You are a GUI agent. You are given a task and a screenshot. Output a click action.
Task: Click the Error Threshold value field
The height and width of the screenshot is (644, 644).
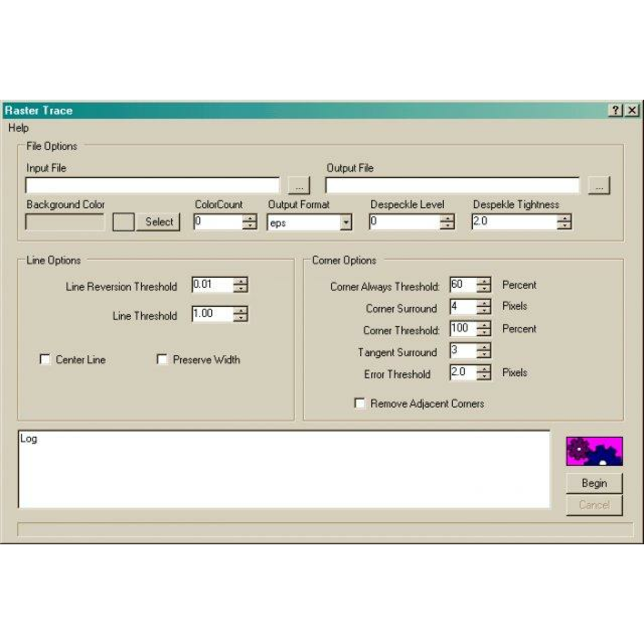(x=463, y=373)
